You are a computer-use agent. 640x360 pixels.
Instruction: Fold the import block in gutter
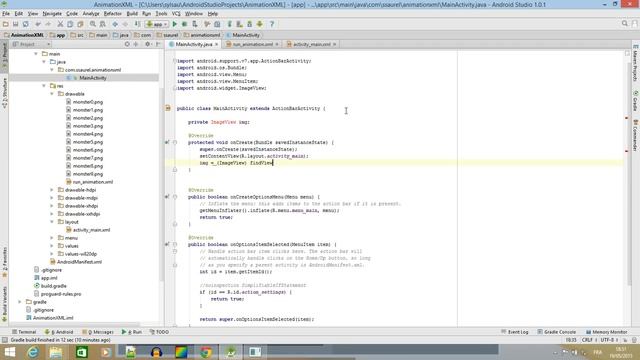[x=175, y=61]
